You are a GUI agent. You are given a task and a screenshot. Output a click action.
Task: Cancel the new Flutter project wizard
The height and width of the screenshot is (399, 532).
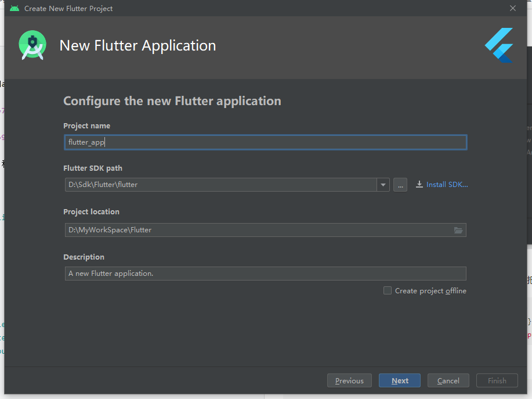pos(448,381)
